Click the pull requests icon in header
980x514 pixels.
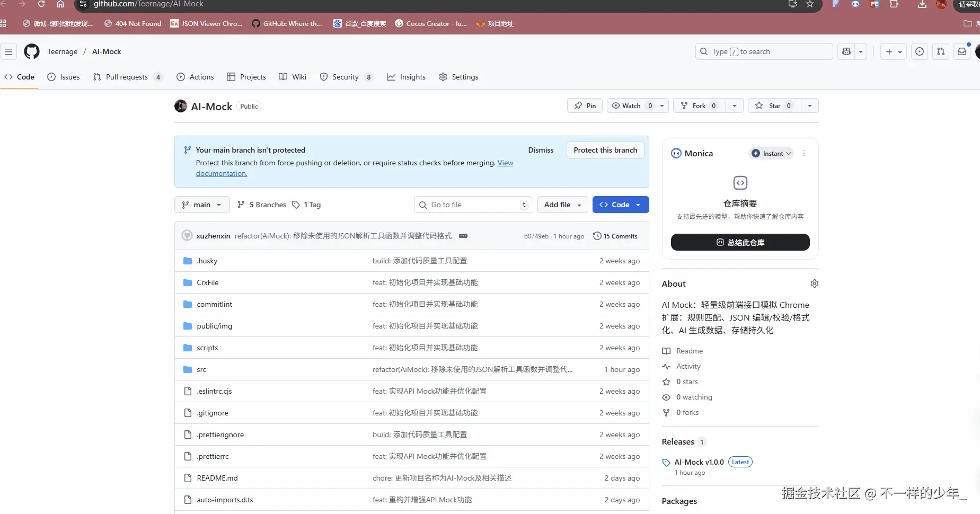pyautogui.click(x=941, y=51)
